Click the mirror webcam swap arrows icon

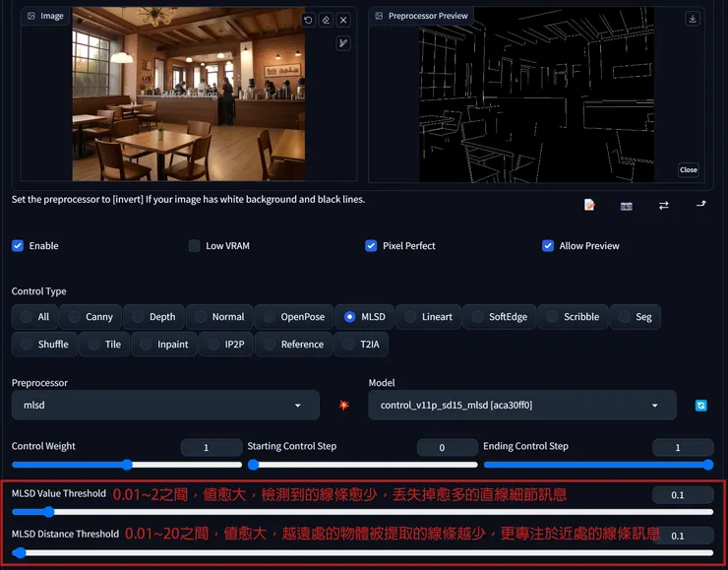(x=664, y=206)
